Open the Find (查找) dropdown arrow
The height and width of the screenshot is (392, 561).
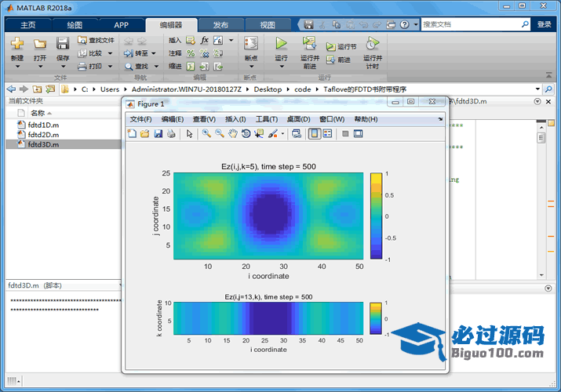[156, 66]
